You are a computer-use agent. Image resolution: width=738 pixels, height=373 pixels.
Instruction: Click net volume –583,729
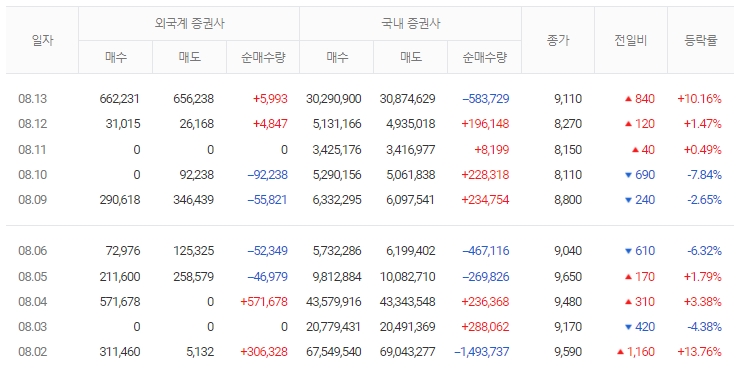(x=486, y=99)
